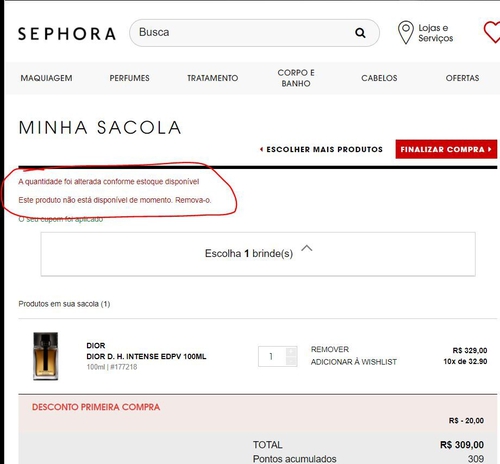This screenshot has height=464, width=500.
Task: Expand the Escolha 1 brinde(s) panel
Action: coord(258,254)
